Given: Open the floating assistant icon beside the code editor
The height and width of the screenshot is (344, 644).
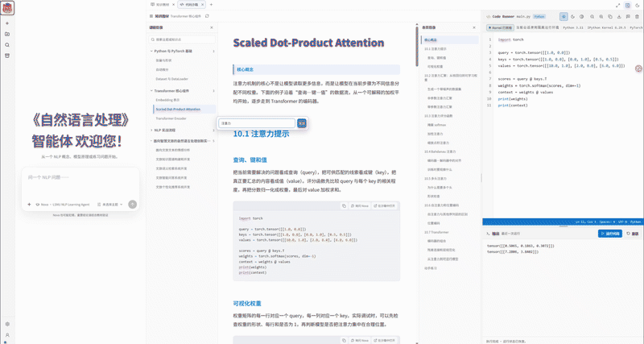Looking at the screenshot, I should click(638, 68).
